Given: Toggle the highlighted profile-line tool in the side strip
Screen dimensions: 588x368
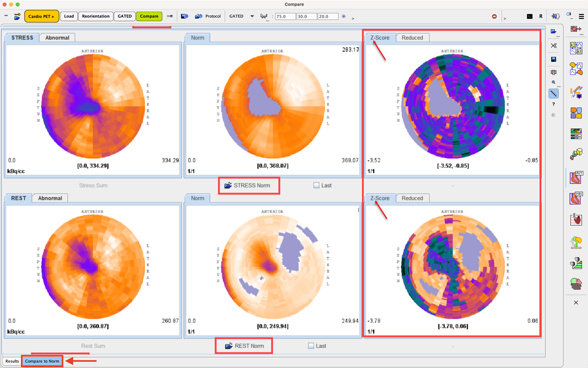Looking at the screenshot, I should [x=554, y=93].
